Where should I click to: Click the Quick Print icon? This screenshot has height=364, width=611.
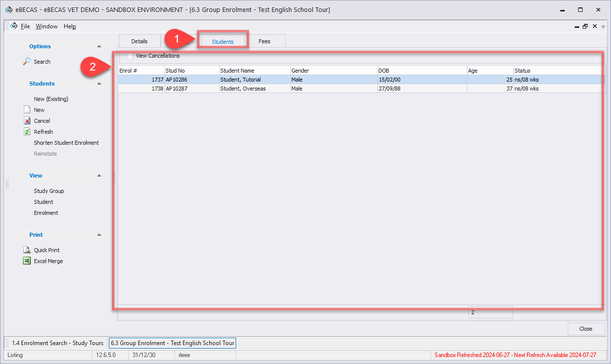pos(27,250)
